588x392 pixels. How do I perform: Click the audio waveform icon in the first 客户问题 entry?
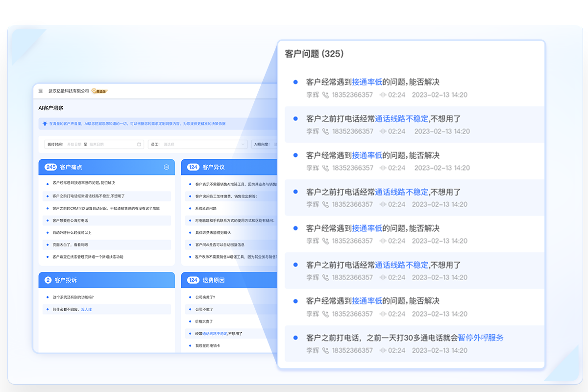(x=383, y=95)
